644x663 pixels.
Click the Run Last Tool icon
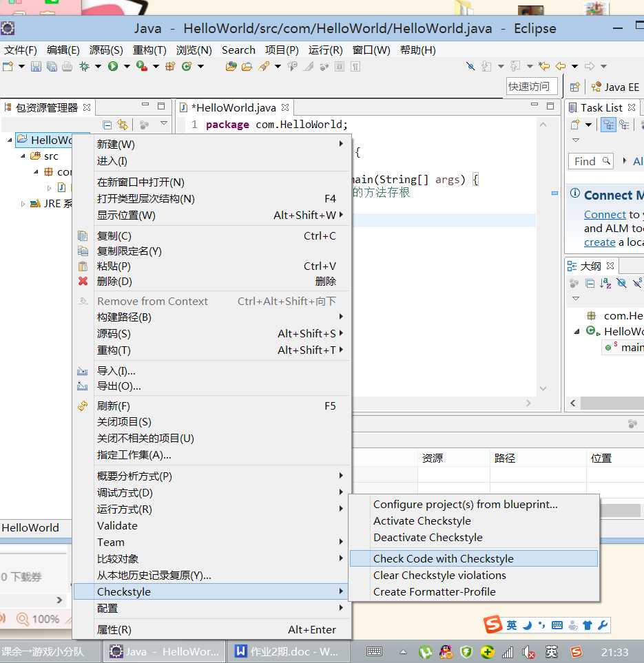pos(142,66)
